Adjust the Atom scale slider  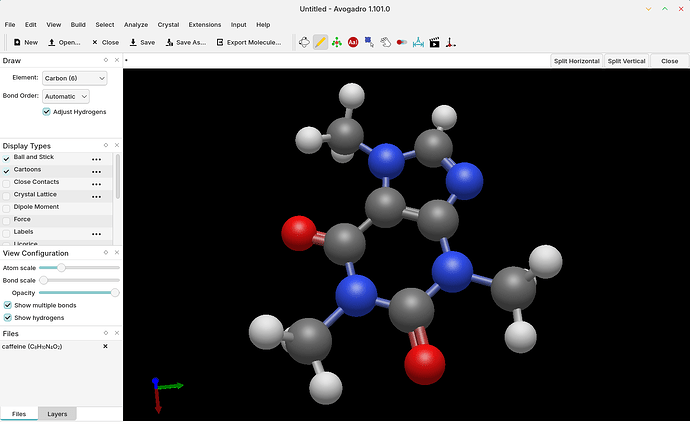point(61,268)
